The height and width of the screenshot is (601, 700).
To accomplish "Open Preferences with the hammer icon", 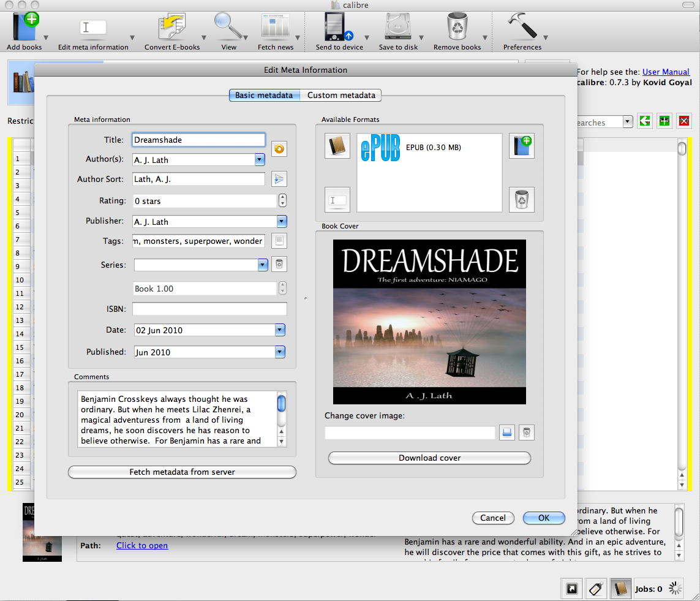I will [x=522, y=28].
